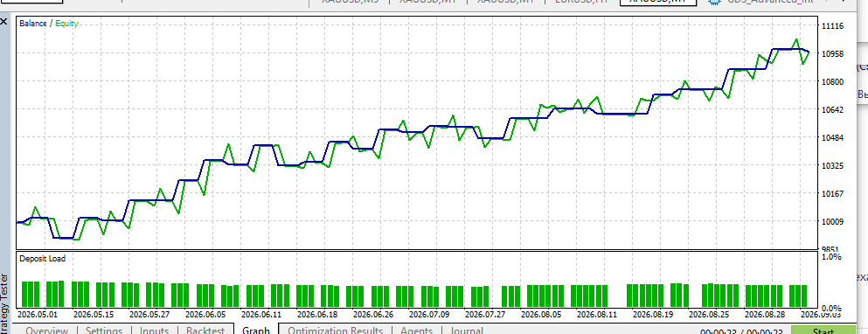The width and height of the screenshot is (868, 334).
Task: Click the 10484 axis value
Action: (x=832, y=138)
